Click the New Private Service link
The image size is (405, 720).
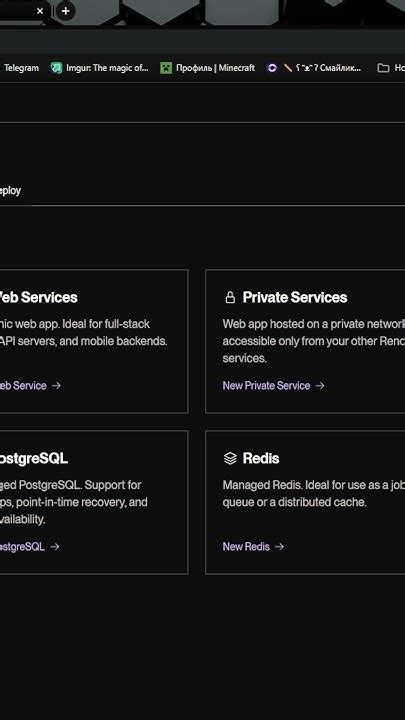(x=266, y=386)
